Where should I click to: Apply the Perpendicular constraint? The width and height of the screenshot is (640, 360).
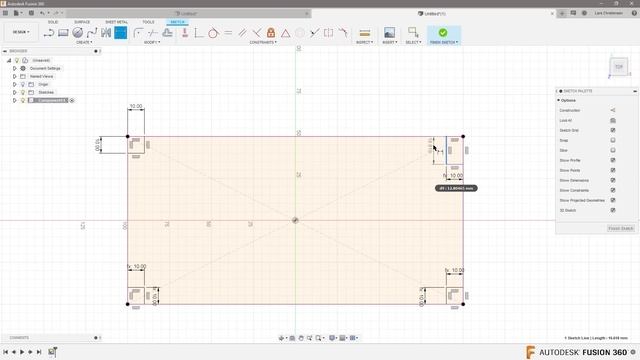257,33
